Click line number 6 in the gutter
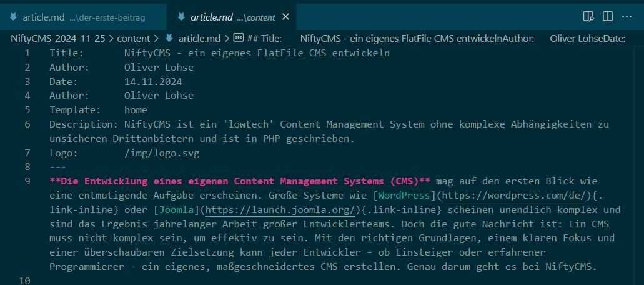This screenshot has width=644, height=285. point(27,124)
